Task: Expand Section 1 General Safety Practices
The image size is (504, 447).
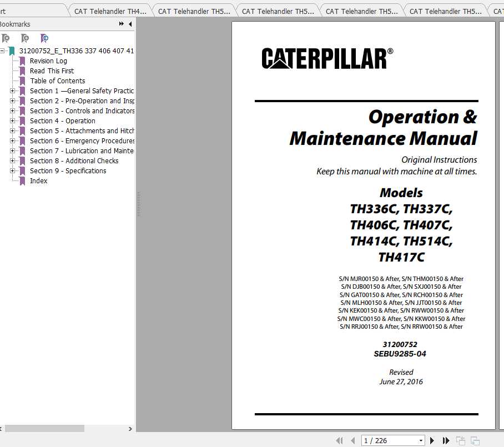Action: 12,91
